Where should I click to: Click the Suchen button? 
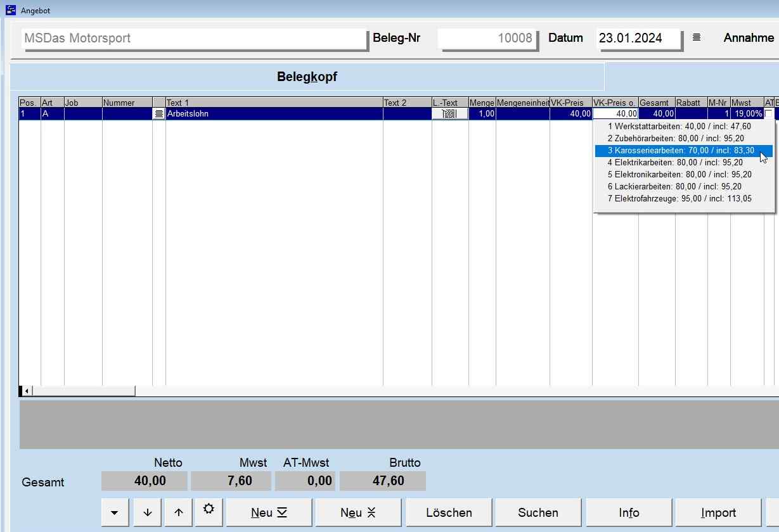pyautogui.click(x=538, y=512)
